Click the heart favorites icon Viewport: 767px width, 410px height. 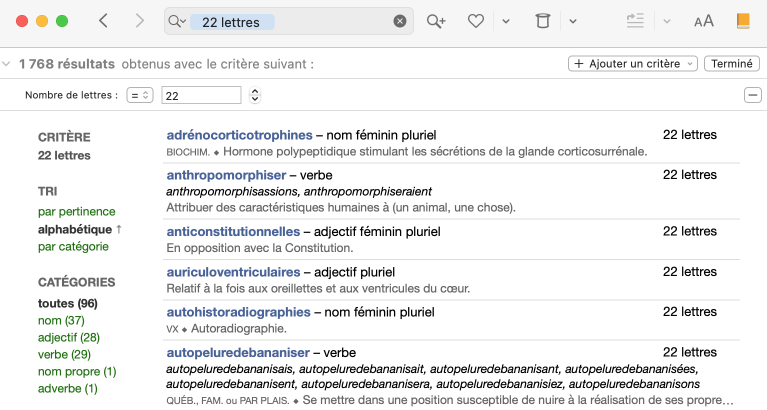(477, 21)
